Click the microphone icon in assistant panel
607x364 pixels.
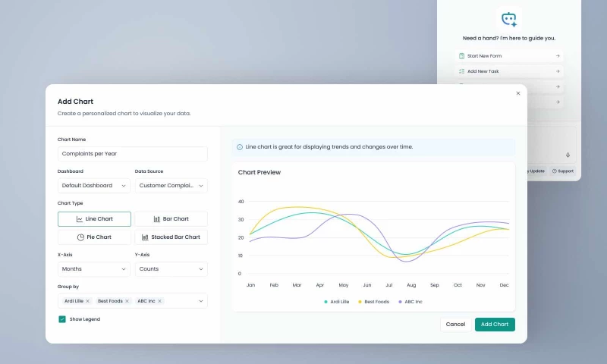point(568,155)
